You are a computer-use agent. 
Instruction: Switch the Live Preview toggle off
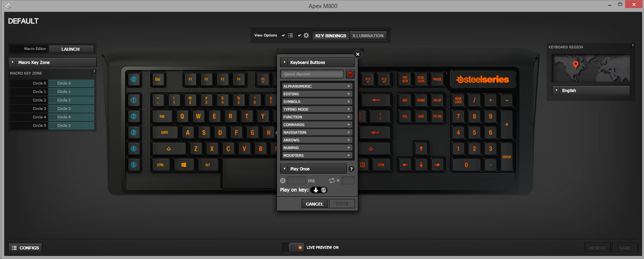coord(294,247)
